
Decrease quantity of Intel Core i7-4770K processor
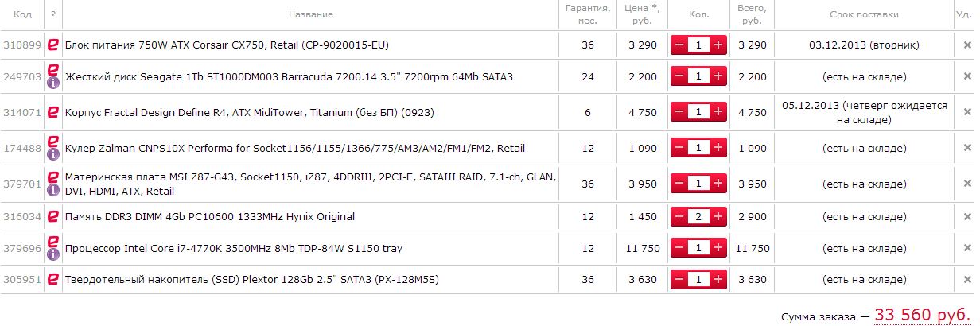(x=679, y=249)
